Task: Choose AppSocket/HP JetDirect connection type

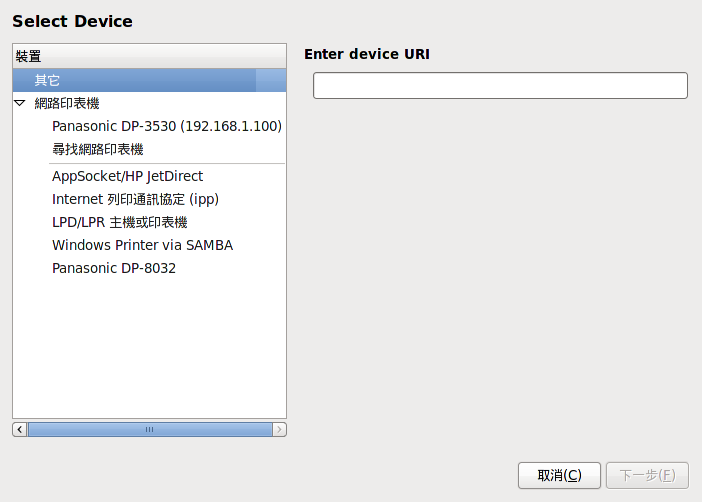Action: tap(128, 176)
